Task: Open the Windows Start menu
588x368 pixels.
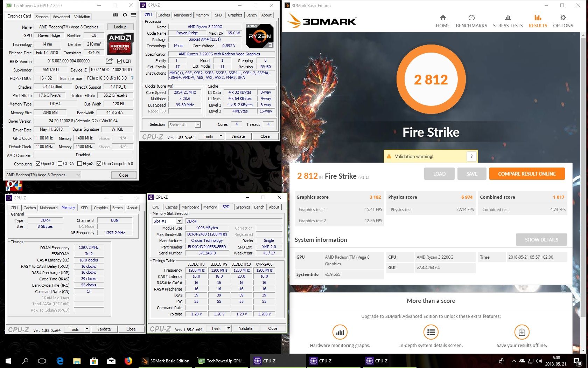Action: [8, 361]
